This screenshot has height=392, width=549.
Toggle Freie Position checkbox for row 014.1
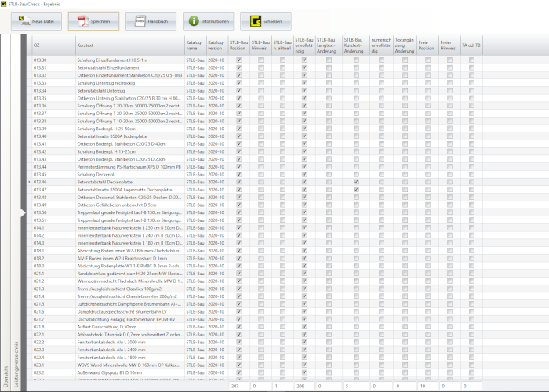[428, 228]
